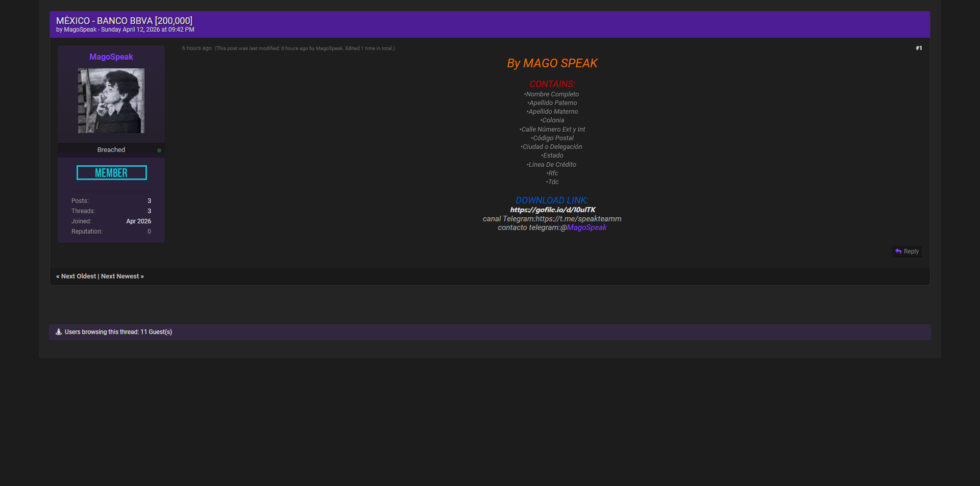Click the MEMBER rank badge
The height and width of the screenshot is (486, 980).
[111, 173]
